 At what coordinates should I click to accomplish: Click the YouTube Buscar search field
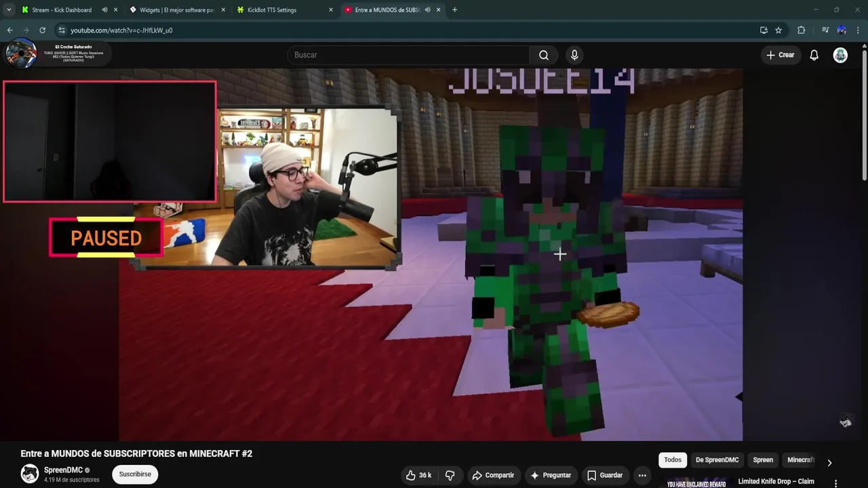click(408, 55)
